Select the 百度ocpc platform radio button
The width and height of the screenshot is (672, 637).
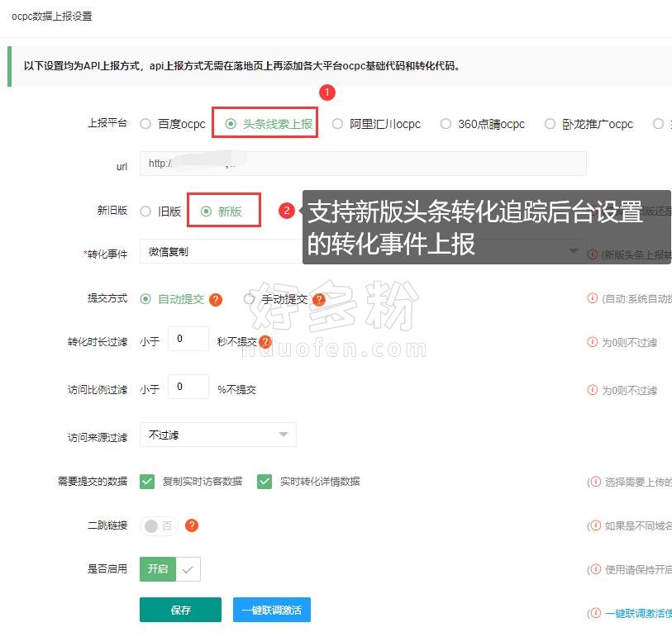(145, 124)
